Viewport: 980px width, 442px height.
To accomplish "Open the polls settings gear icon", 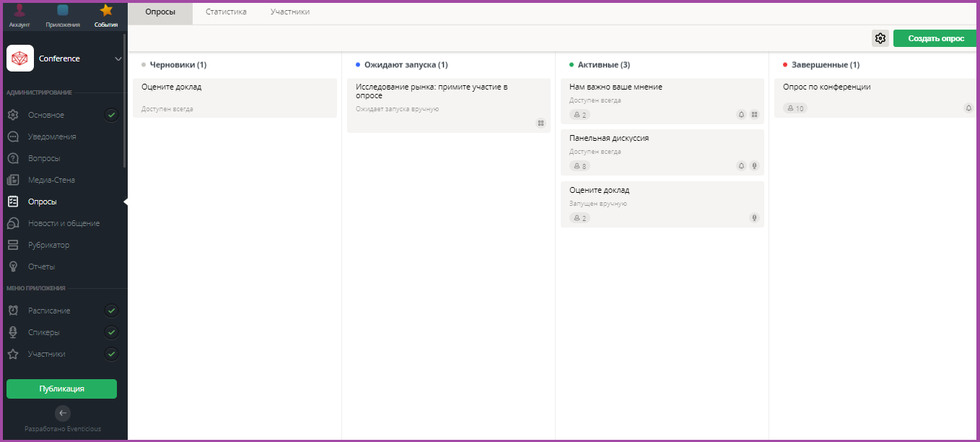I will [880, 38].
